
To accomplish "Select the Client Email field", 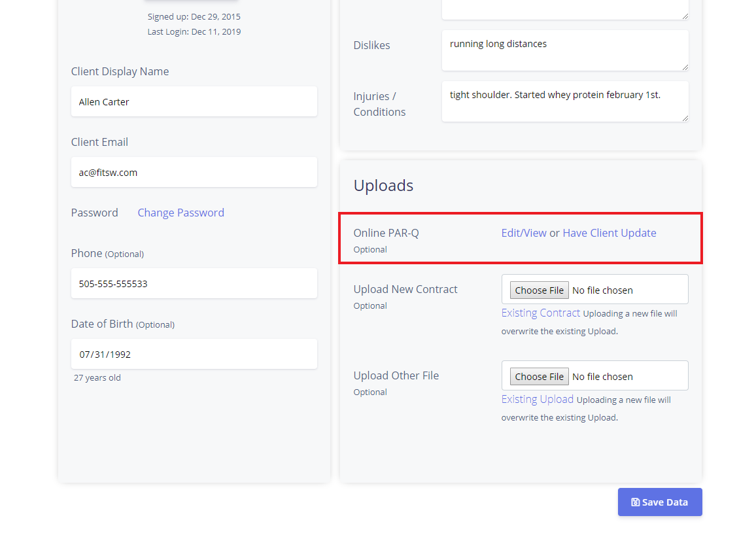I will (194, 172).
